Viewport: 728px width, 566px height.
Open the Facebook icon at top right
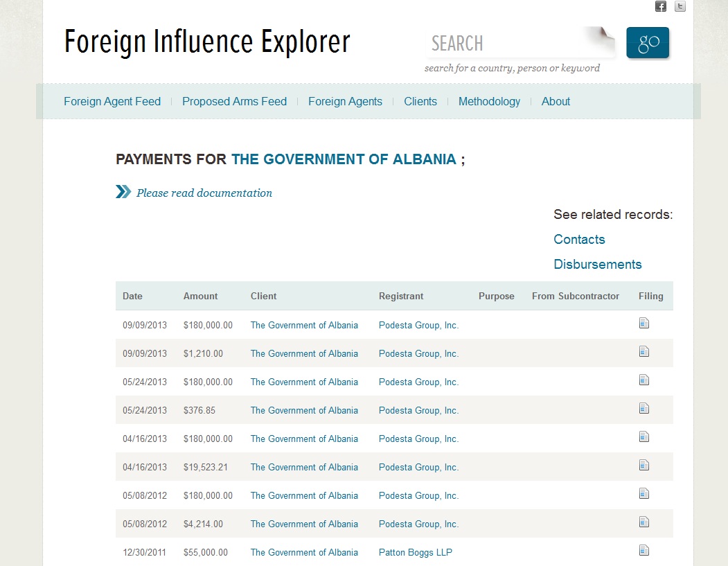pos(660,6)
